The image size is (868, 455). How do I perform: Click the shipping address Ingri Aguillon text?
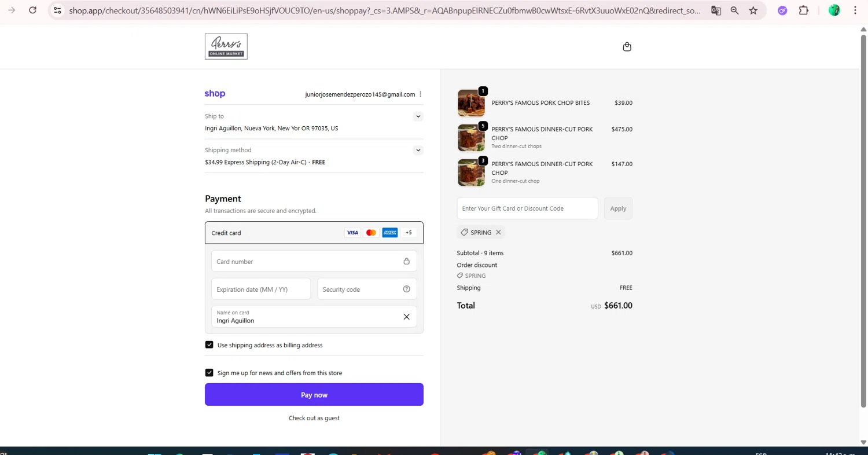(x=271, y=129)
